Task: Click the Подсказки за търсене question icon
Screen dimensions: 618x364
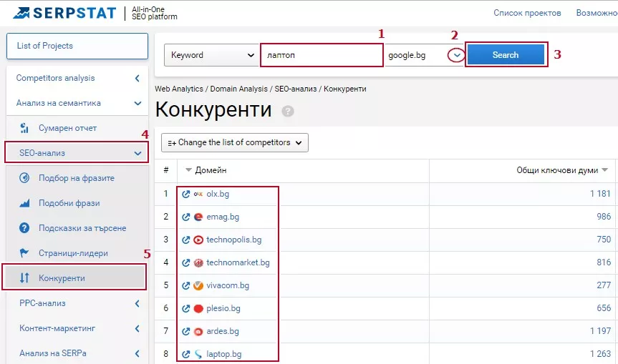Action: coord(24,228)
